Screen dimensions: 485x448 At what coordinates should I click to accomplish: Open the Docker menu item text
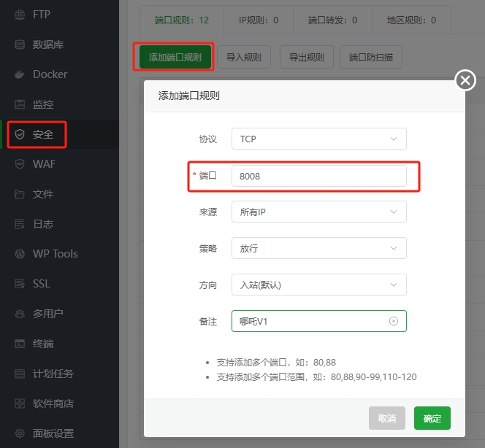click(50, 74)
